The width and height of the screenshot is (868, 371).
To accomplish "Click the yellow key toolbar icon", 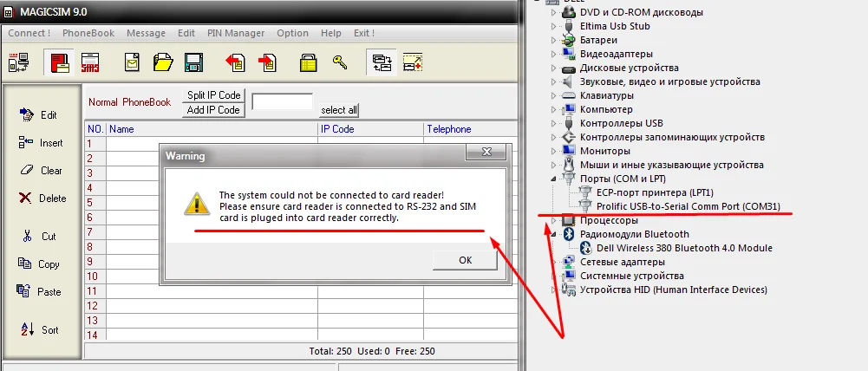I will click(340, 62).
